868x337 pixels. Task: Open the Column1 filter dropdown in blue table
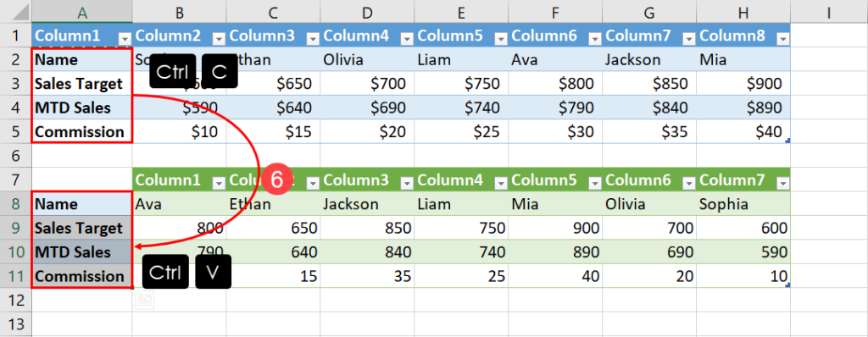(125, 37)
